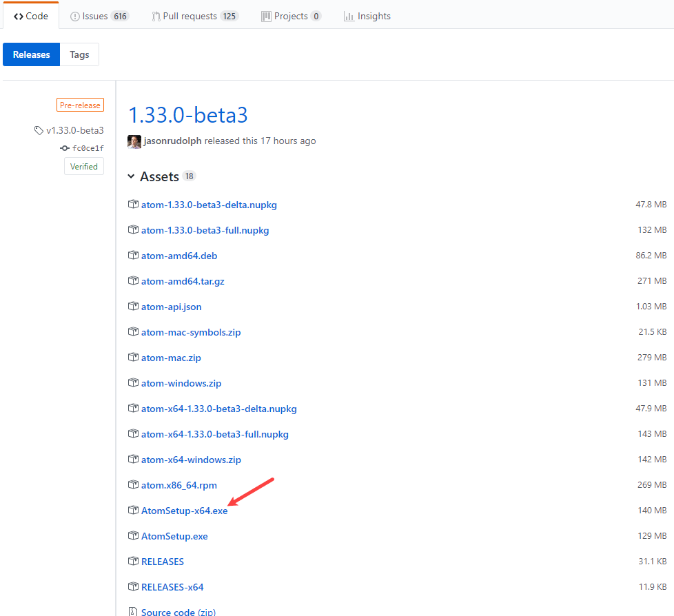Viewport: 674px width, 616px height.
Task: Click the Pre-release label
Action: coord(80,105)
